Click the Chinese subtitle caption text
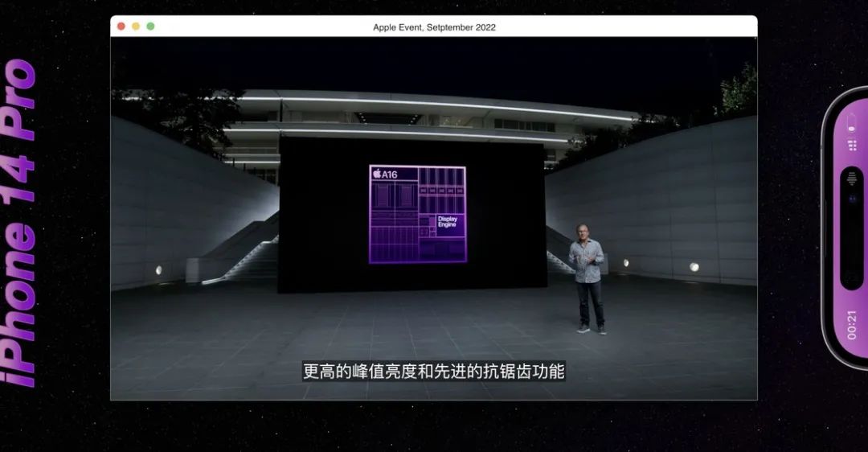Image resolution: width=868 pixels, height=452 pixels. click(433, 371)
